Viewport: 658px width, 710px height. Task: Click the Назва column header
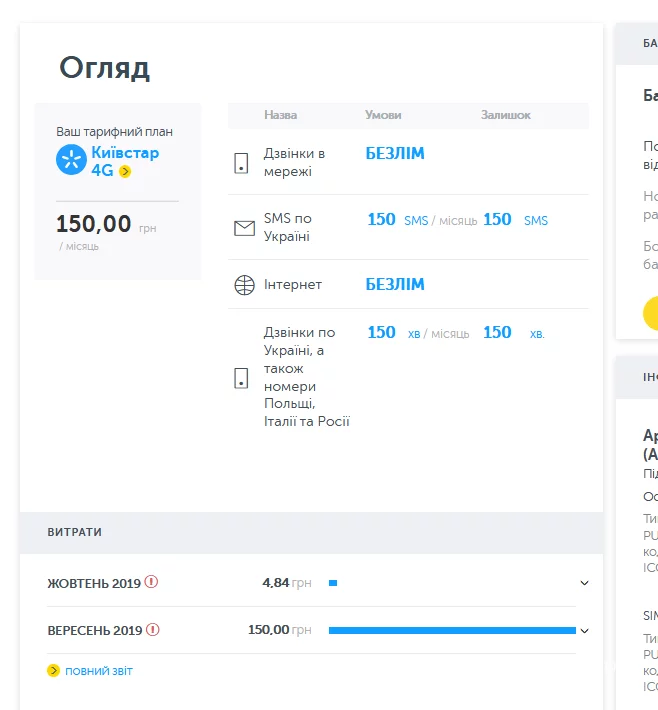(x=280, y=115)
